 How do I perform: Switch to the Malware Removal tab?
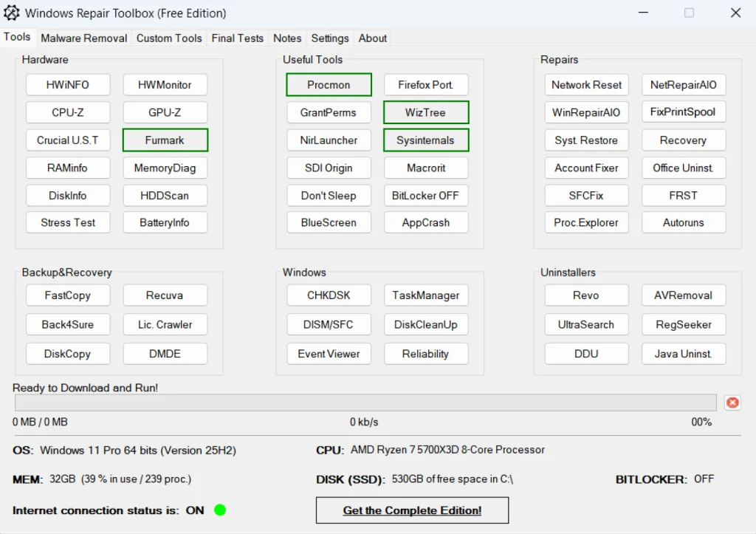(x=83, y=38)
